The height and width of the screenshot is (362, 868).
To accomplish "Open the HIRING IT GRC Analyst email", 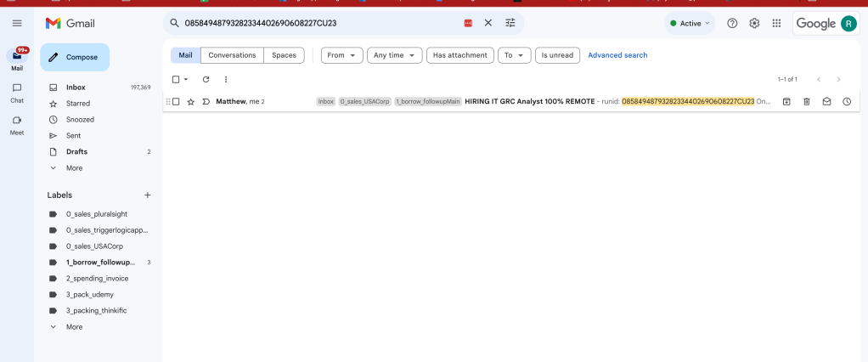I will click(x=530, y=101).
